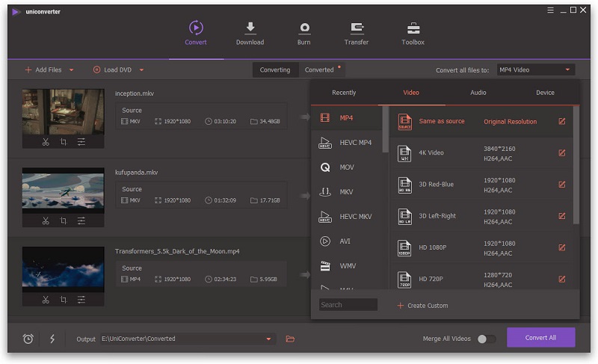Open the hamburger menu in title bar
Viewport: 598px width, 364px height.
[550, 10]
